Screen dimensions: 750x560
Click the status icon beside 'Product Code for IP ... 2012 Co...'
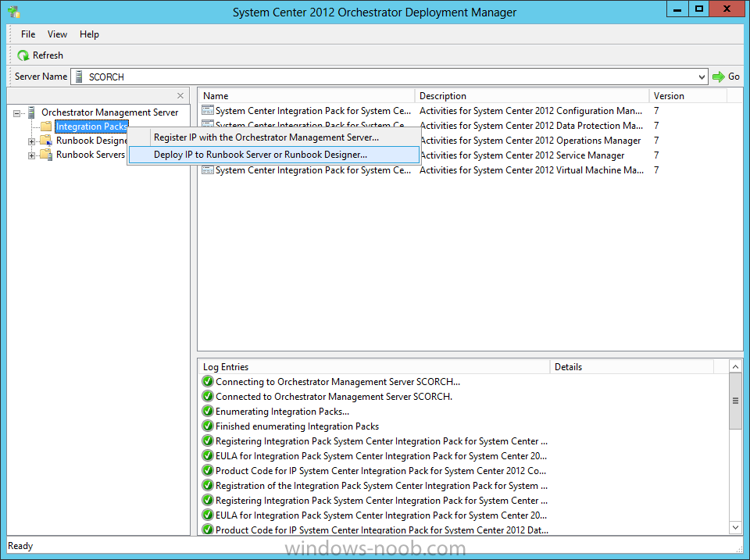pyautogui.click(x=208, y=471)
